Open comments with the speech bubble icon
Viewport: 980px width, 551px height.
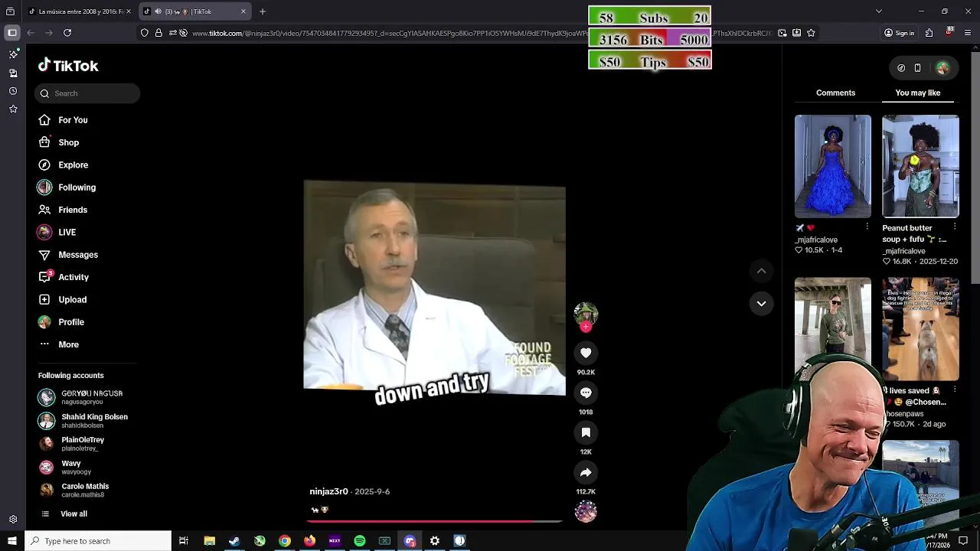click(x=586, y=393)
